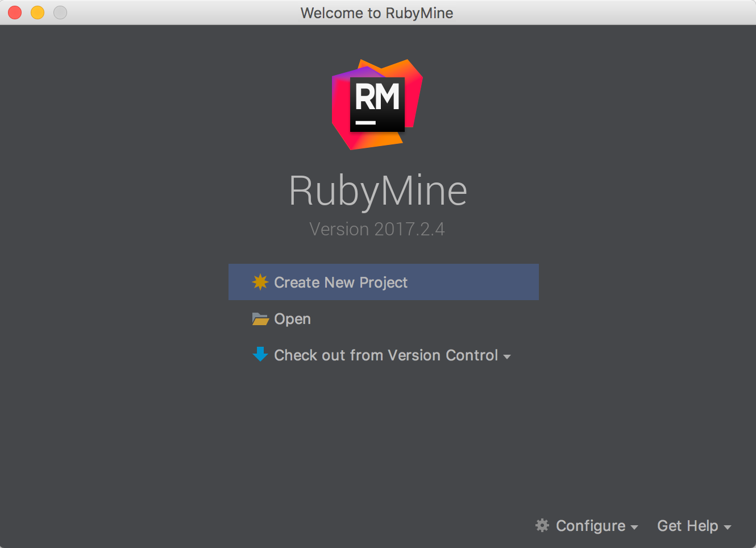Click the Welcome to RubyMine window title
756x548 pixels.
pyautogui.click(x=377, y=13)
